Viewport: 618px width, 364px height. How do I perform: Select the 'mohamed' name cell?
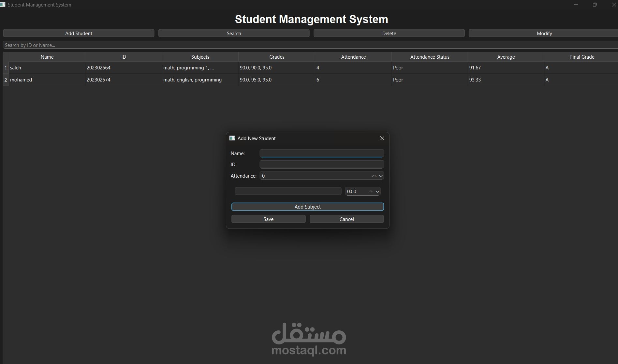point(47,80)
